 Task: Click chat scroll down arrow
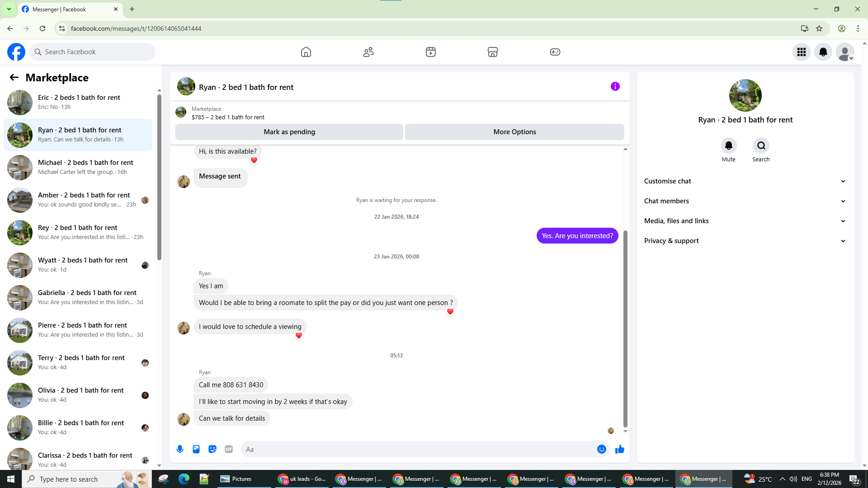(x=625, y=432)
